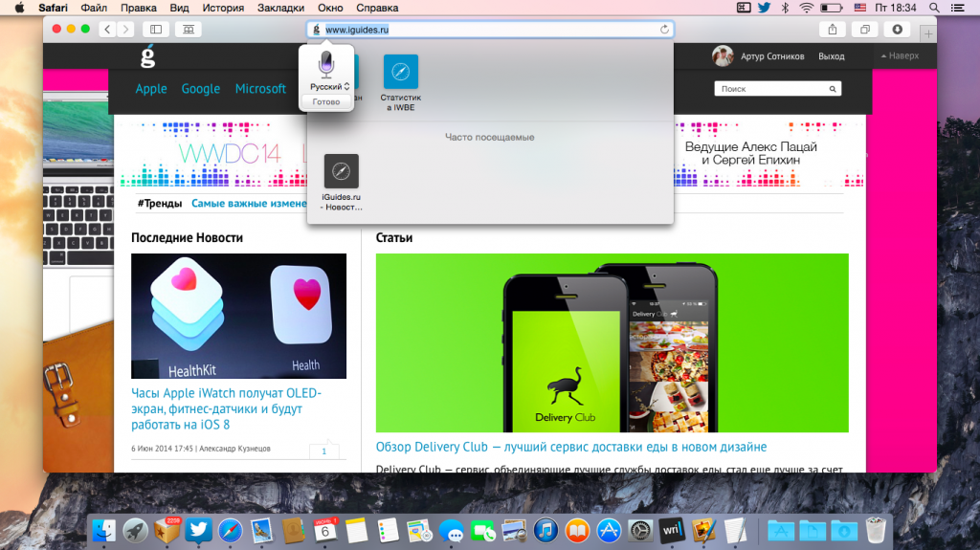This screenshot has height=550, width=980.
Task: Reload the page with the refresh icon
Action: pos(664,30)
